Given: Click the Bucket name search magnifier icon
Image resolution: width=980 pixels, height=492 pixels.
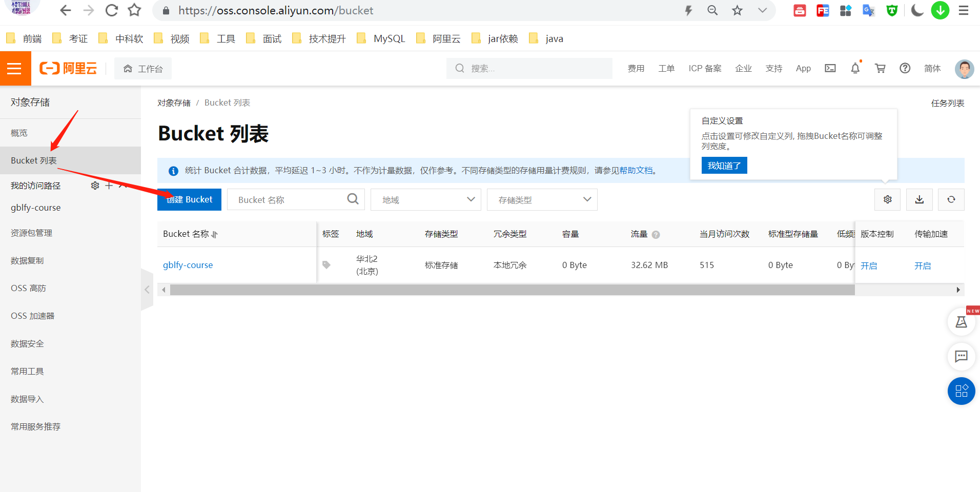Looking at the screenshot, I should [353, 199].
